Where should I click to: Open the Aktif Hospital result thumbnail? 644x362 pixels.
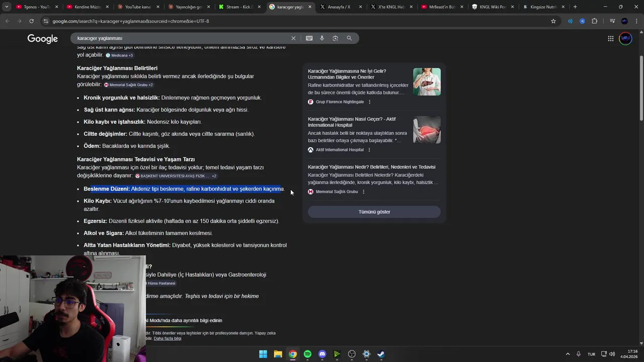[x=427, y=130]
